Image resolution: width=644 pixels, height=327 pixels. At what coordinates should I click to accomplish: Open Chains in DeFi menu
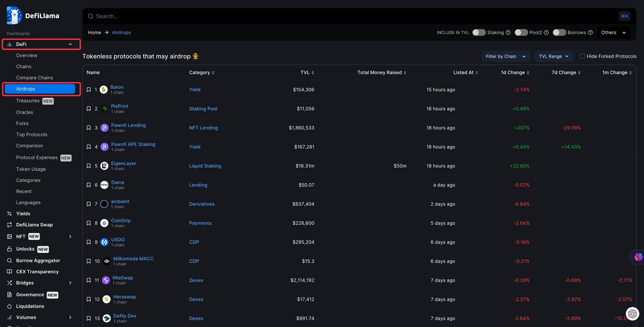point(24,67)
